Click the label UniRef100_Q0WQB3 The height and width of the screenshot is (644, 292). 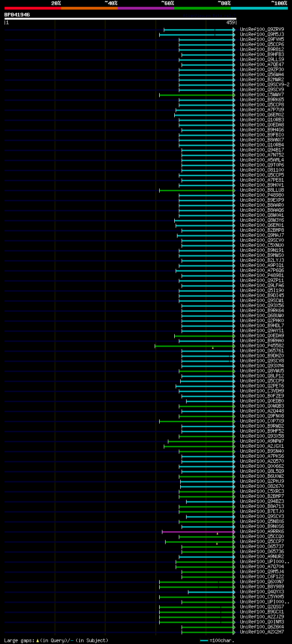tap(262, 406)
